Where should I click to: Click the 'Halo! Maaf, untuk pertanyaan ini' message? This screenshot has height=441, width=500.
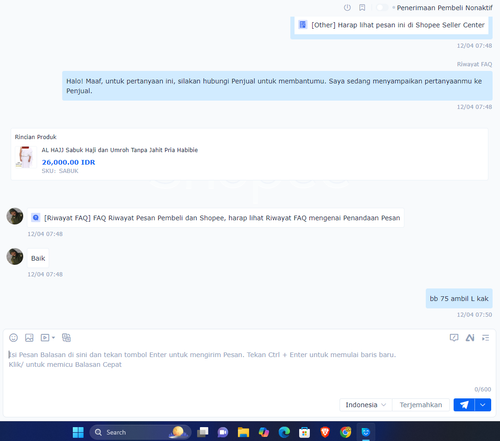pyautogui.click(x=277, y=86)
